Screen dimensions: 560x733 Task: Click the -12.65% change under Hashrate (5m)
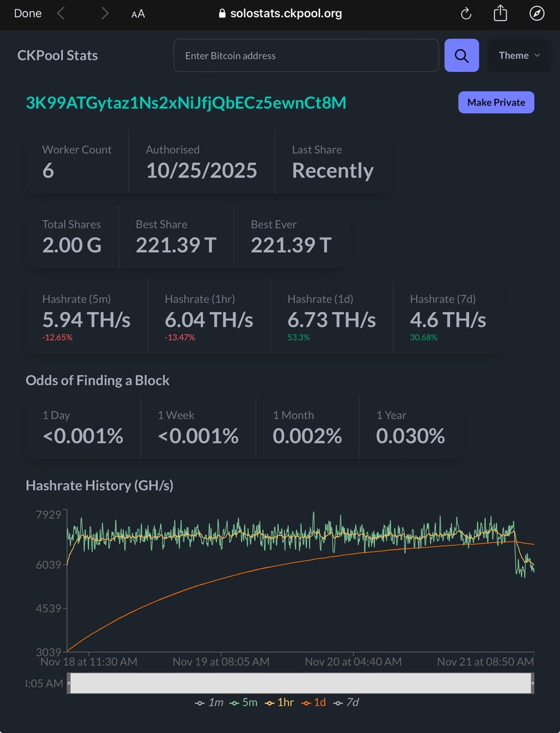57,338
